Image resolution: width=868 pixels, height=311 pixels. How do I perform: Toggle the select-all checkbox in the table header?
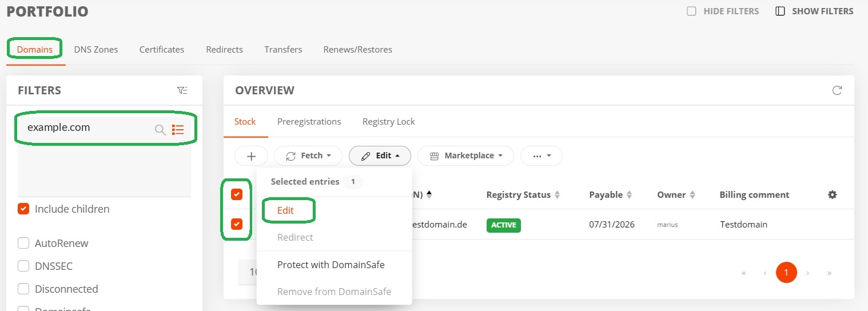coord(237,194)
